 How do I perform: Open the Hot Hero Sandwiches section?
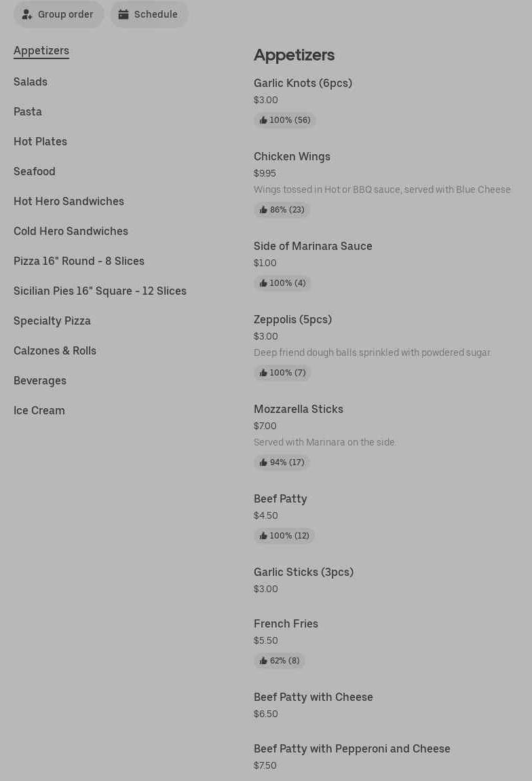69,201
